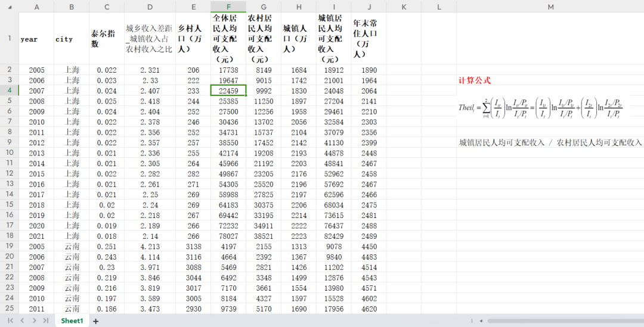Select cell containing 78027
Screen dimensions: 644x327
coord(228,235)
